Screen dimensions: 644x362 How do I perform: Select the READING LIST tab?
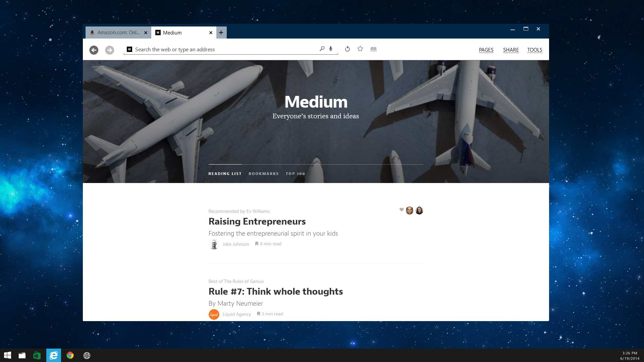(x=225, y=174)
